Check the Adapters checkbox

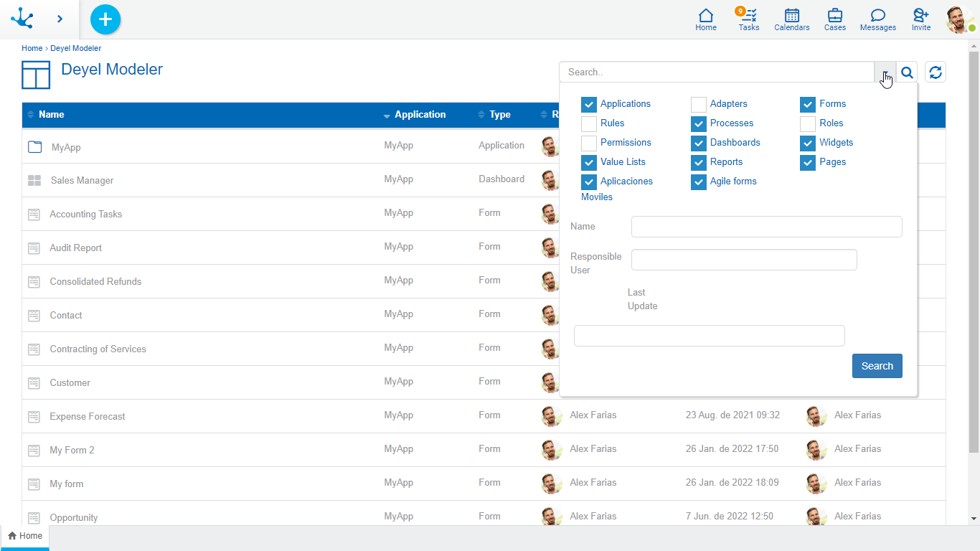699,105
